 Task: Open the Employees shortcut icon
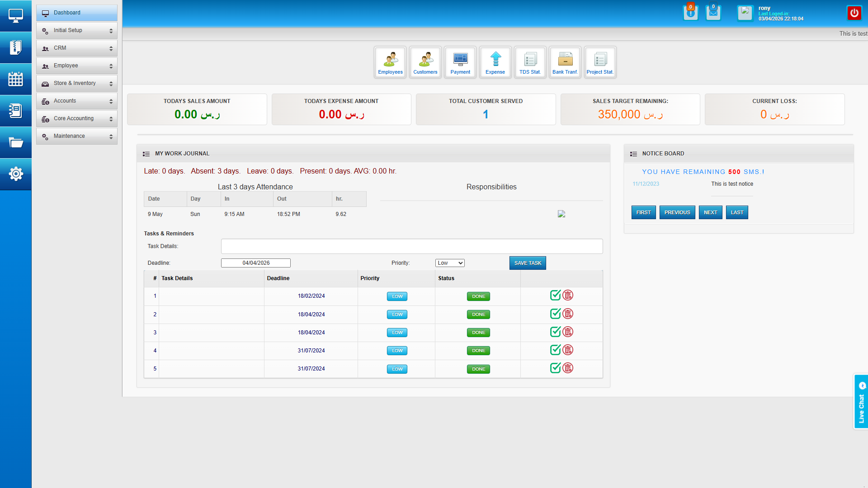coord(390,62)
